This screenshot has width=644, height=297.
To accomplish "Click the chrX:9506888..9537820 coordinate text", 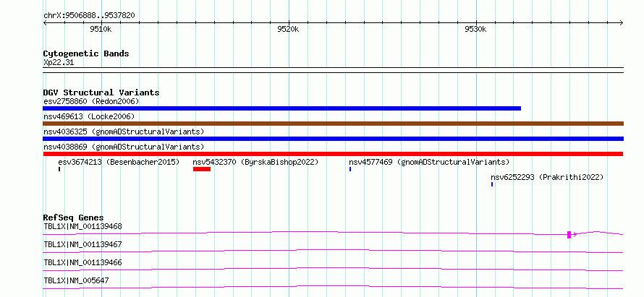I will coord(89,16).
